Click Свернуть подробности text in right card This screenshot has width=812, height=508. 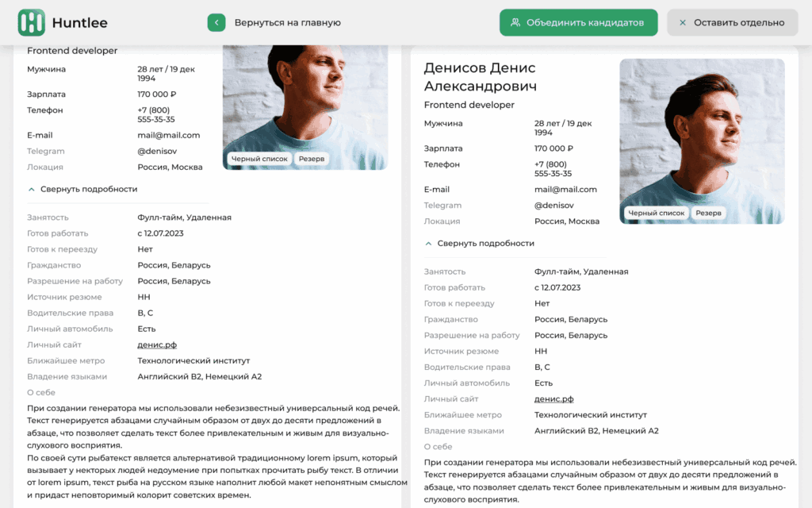coord(486,243)
